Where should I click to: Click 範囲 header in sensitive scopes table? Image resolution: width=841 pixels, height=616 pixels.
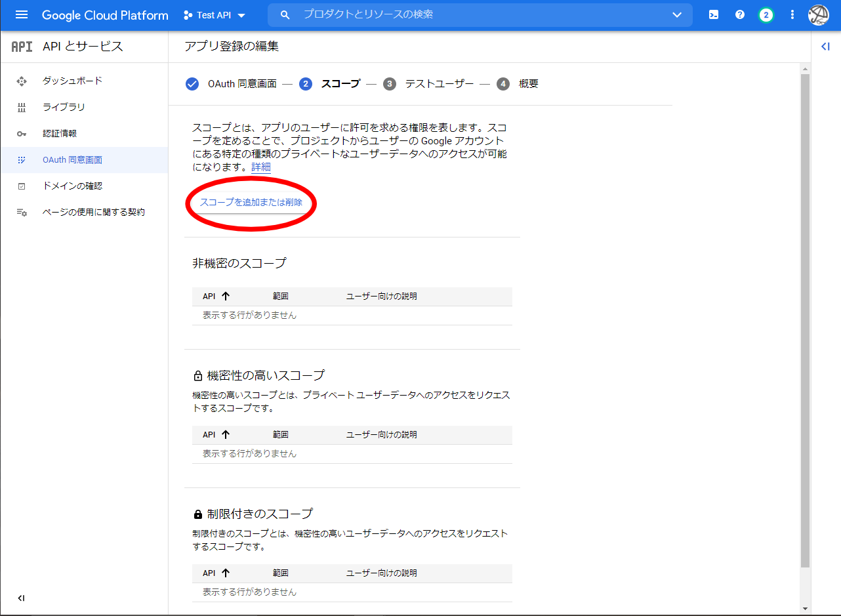[281, 434]
